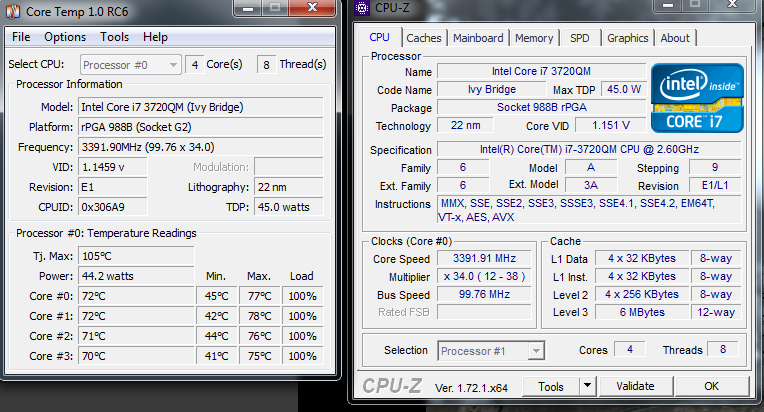Click the empty Rated FSB field

point(484,312)
